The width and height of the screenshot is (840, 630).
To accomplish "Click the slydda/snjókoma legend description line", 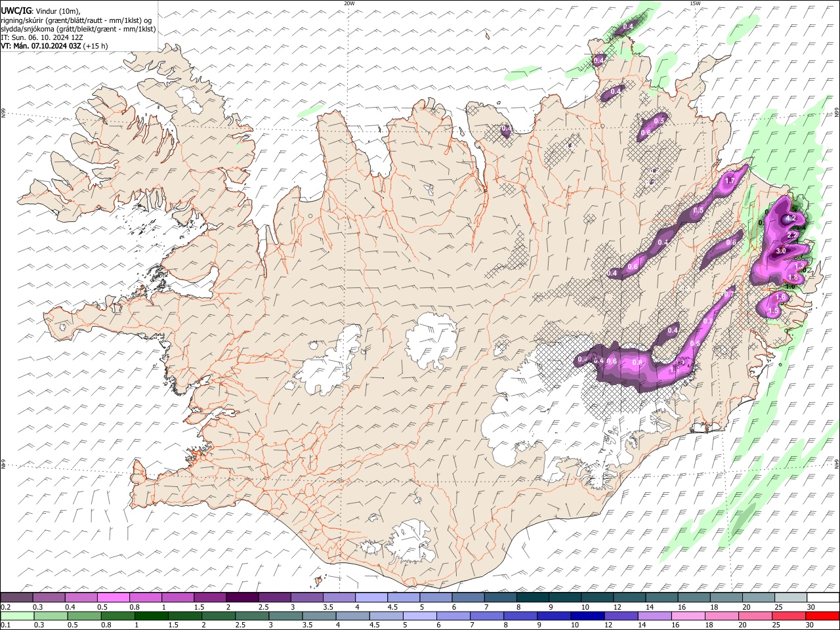I will tap(78, 29).
